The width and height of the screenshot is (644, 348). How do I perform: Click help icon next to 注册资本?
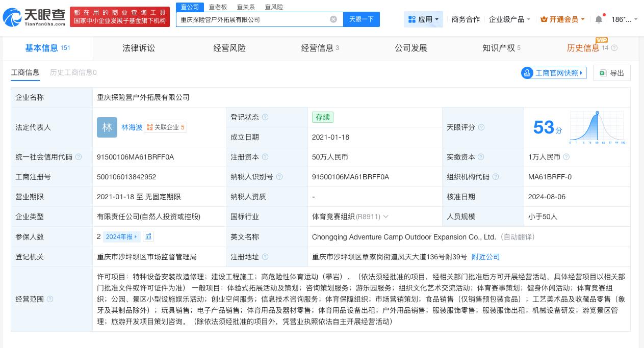[265, 157]
